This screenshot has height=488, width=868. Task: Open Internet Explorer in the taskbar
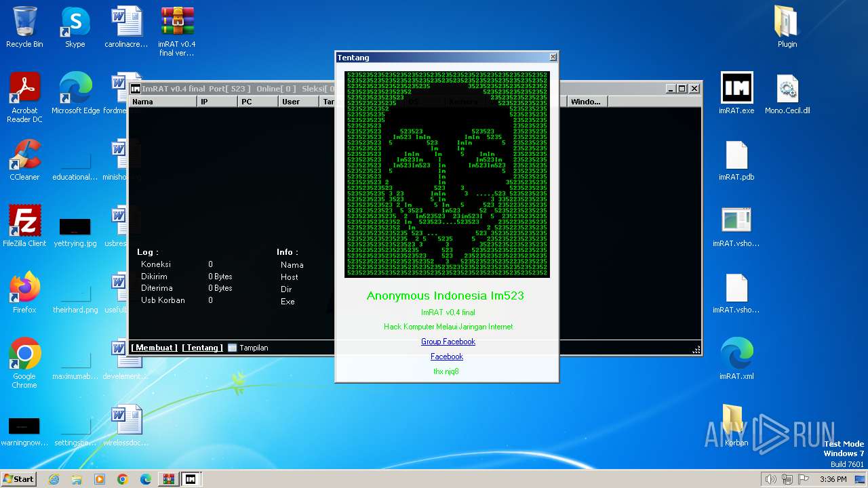pyautogui.click(x=54, y=479)
